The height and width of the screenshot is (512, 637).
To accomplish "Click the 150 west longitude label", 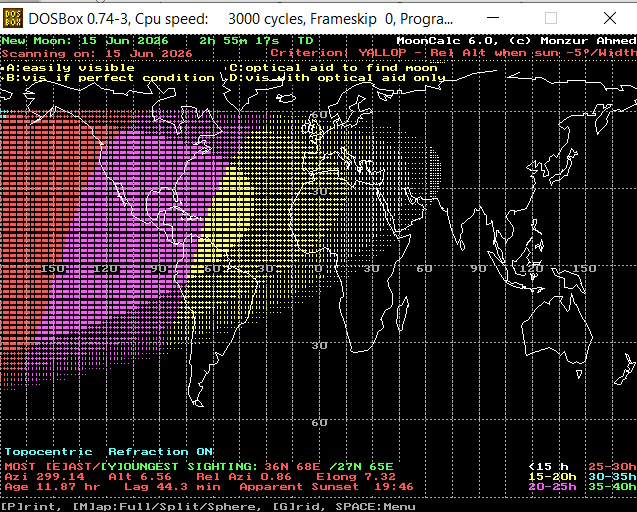I will 53,269.
